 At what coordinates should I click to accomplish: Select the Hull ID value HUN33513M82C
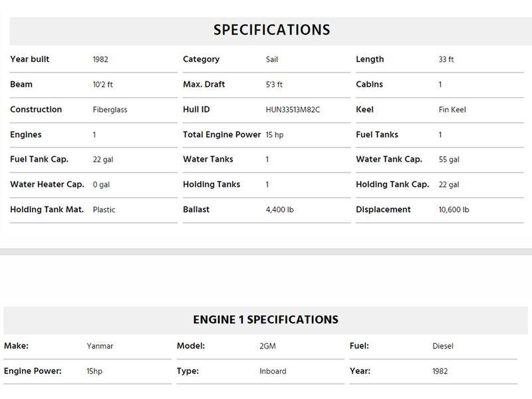tap(293, 110)
